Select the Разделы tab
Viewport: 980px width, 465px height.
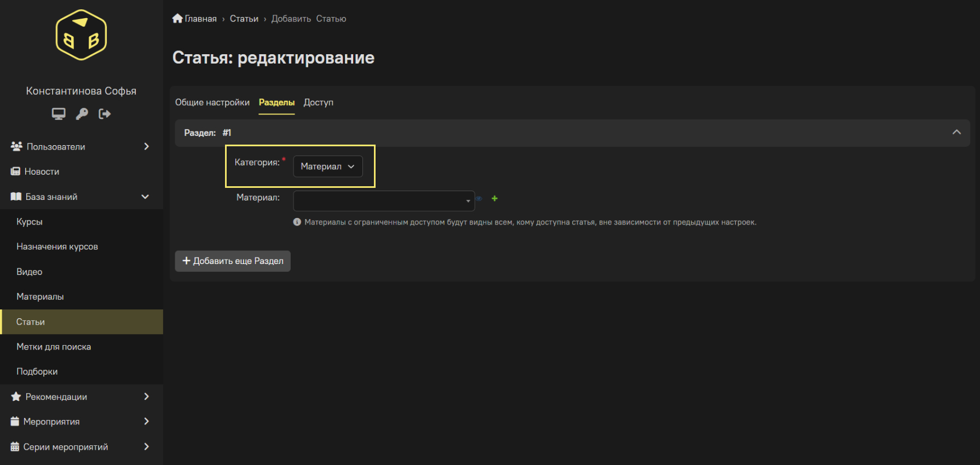click(276, 102)
